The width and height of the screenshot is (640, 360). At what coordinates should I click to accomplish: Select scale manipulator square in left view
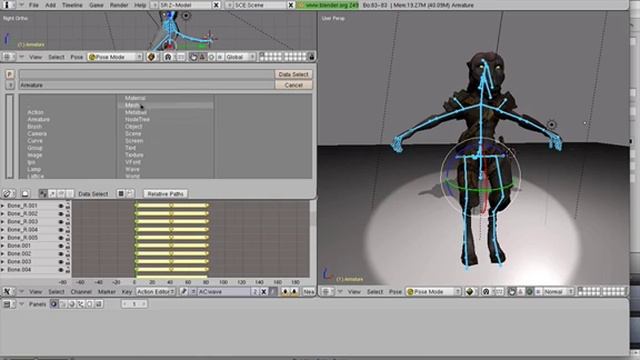(x=220, y=57)
